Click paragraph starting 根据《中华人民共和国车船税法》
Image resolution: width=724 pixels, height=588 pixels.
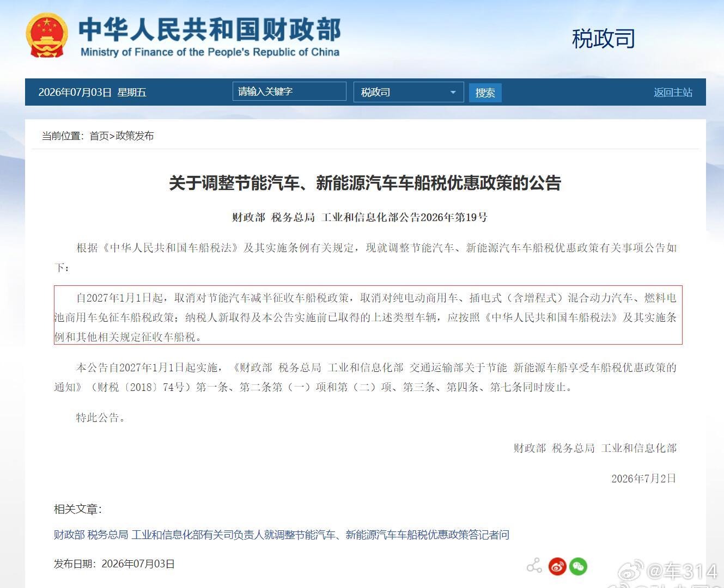[365, 258]
